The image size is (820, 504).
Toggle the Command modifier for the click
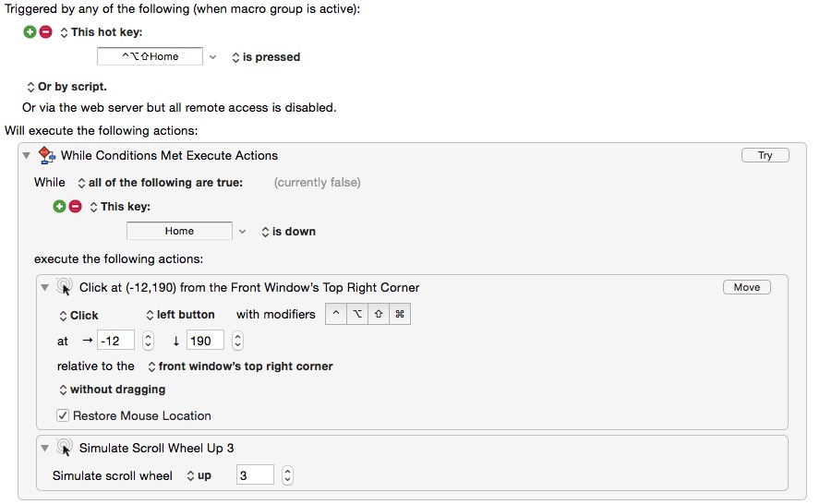pos(400,314)
